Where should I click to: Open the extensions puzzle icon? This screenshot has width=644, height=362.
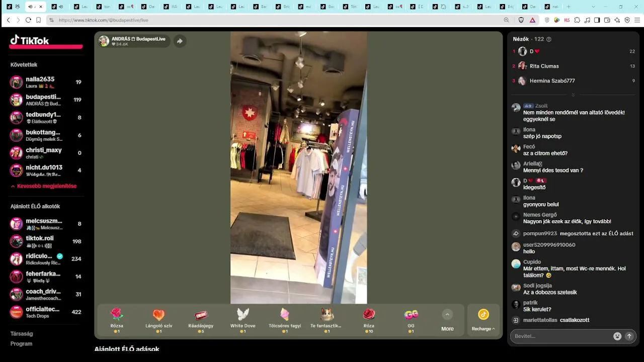[577, 20]
